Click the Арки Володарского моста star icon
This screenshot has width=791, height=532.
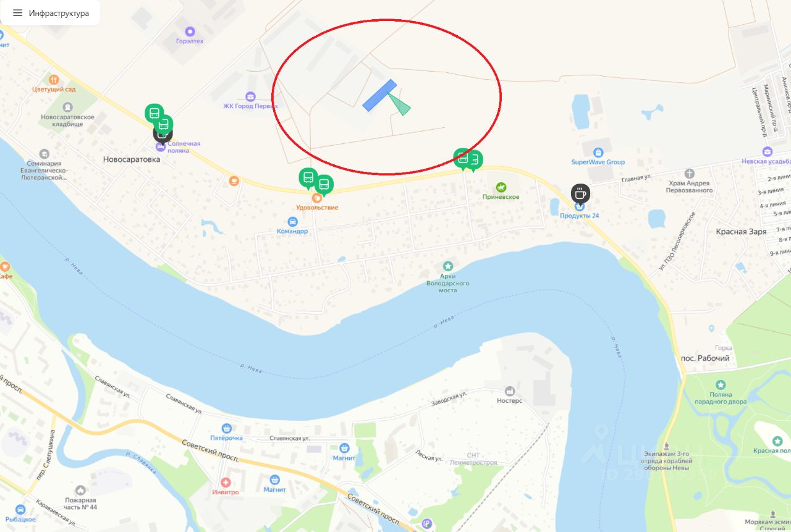[447, 266]
